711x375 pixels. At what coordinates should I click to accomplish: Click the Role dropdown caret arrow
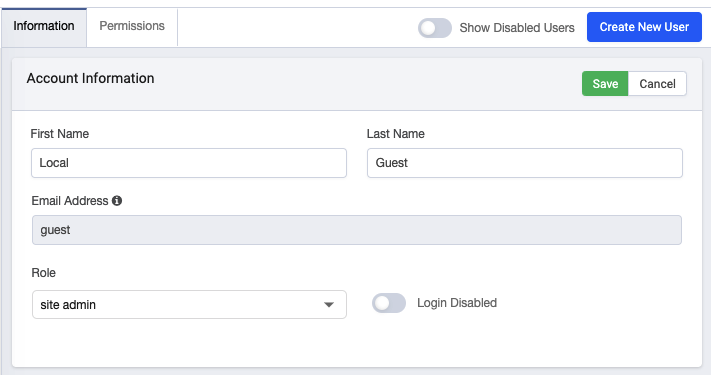tap(329, 305)
